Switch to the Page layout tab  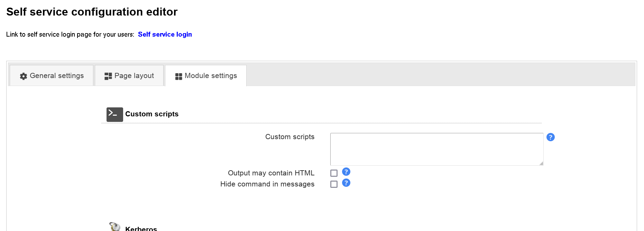(129, 76)
